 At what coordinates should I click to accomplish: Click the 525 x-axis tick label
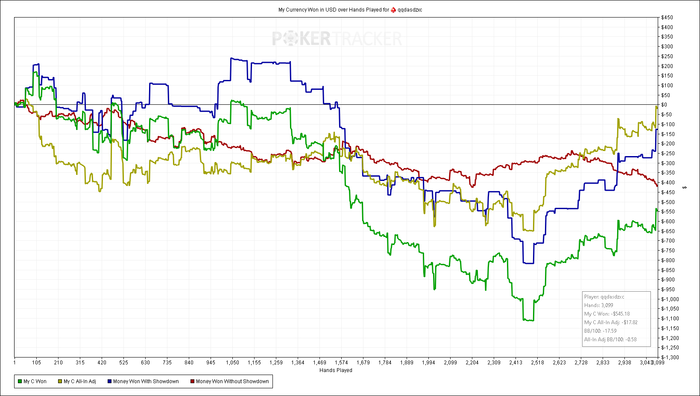coord(124,363)
